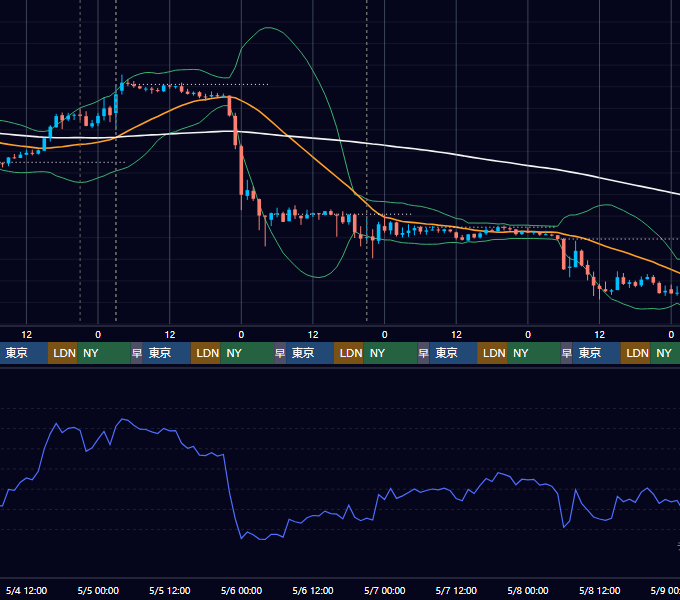Select the 5/8 12:00 date label
The image size is (680, 600).
(x=599, y=590)
